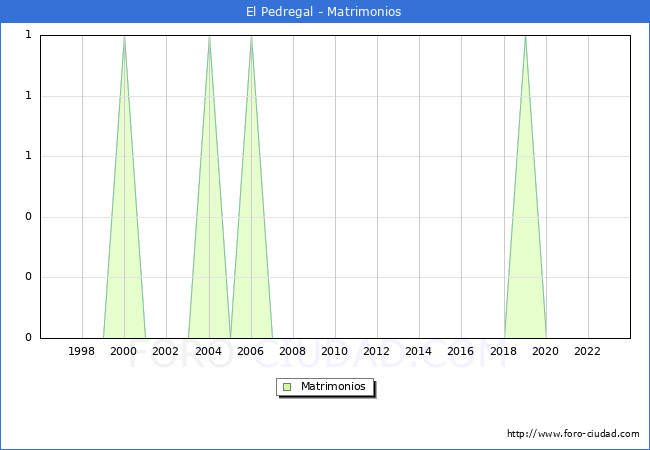Click the chart title El Pedregal - Matrimonios
This screenshot has height=450, width=650.
coord(323,12)
